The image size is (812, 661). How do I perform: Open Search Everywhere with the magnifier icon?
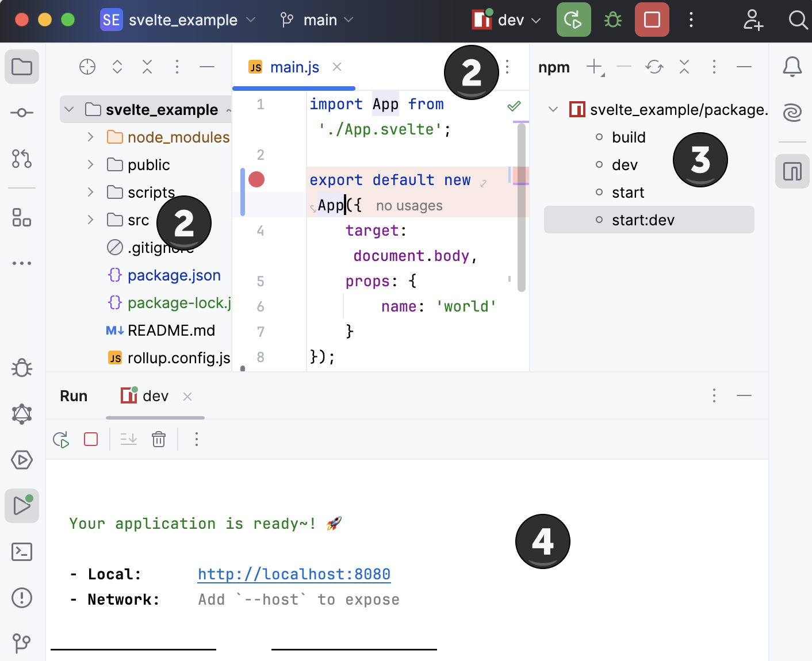point(798,20)
